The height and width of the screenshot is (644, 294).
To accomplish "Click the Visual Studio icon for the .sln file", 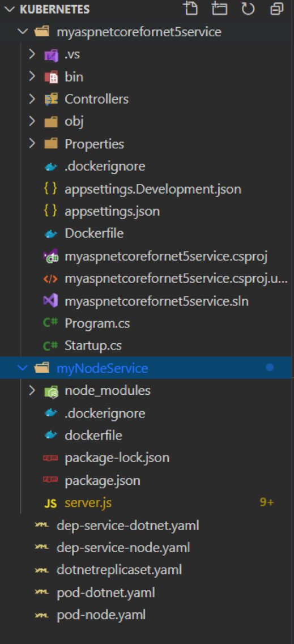I will 50,301.
